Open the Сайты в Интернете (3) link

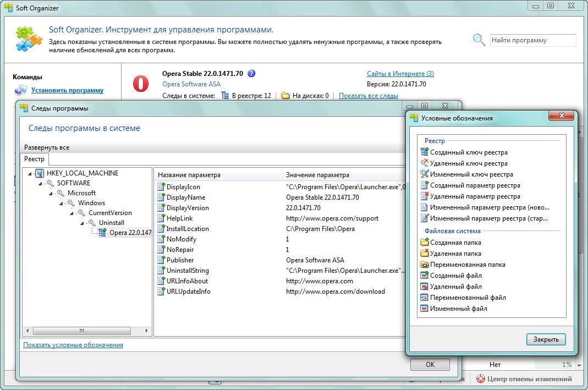pyautogui.click(x=400, y=74)
